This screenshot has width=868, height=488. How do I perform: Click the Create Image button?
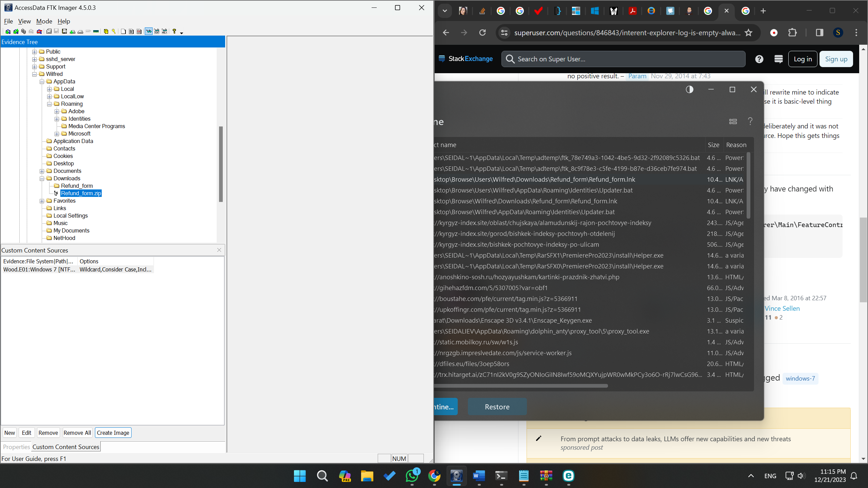(113, 433)
